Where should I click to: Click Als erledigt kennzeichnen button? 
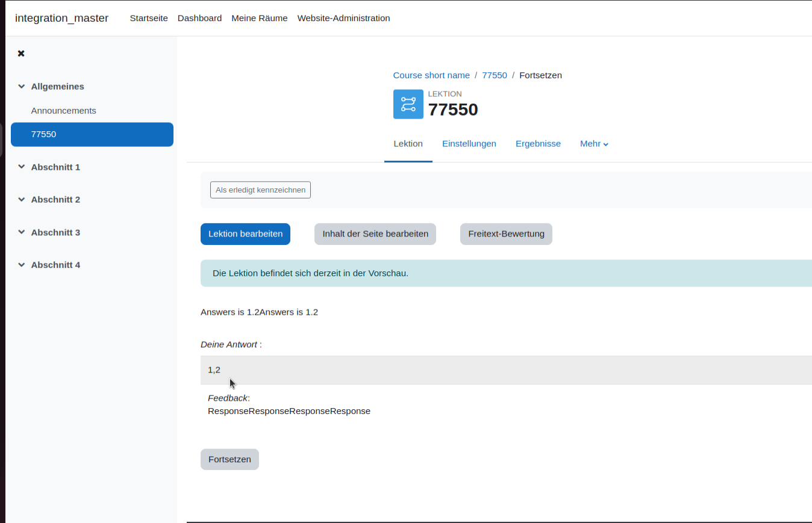260,190
